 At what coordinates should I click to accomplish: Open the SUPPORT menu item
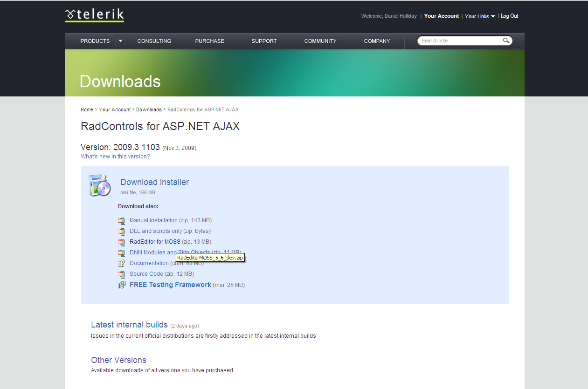coord(264,41)
